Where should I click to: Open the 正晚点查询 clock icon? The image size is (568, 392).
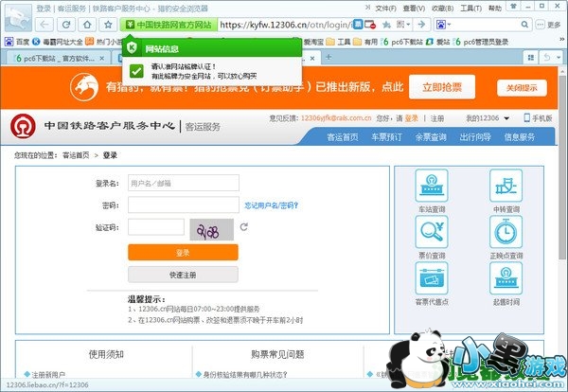pos(506,232)
